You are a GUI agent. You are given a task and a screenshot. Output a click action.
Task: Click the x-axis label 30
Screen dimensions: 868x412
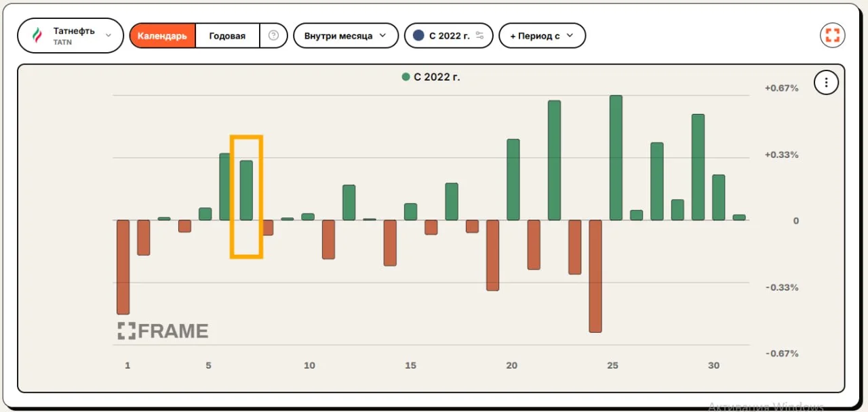coord(713,365)
